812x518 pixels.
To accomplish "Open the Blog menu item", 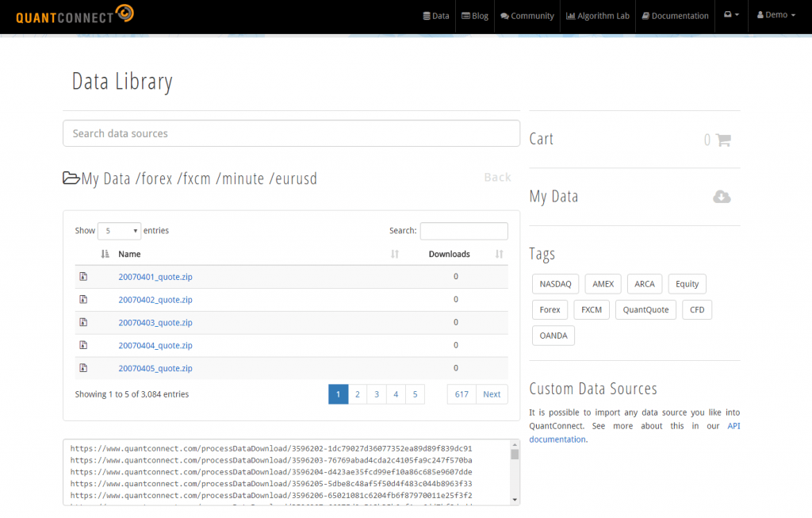I will coord(474,15).
